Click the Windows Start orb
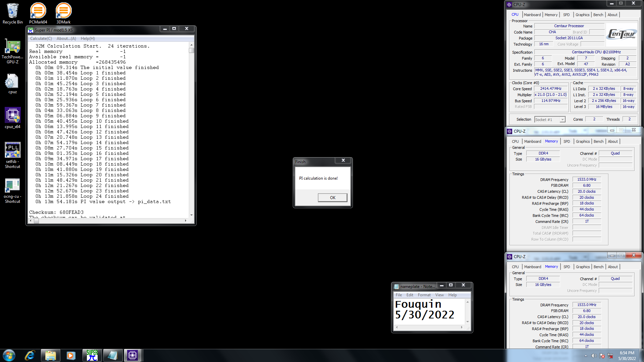Screen dimensions: 644x362 (x=9, y=355)
